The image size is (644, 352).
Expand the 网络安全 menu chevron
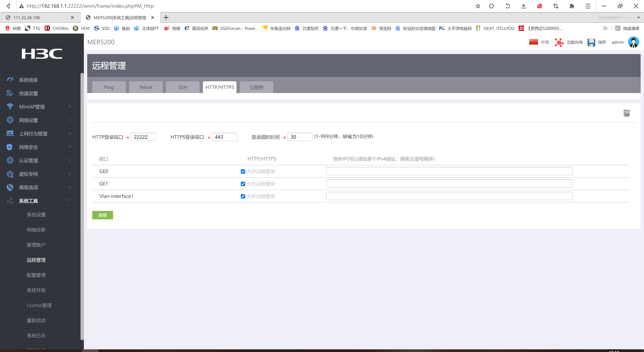[69, 147]
